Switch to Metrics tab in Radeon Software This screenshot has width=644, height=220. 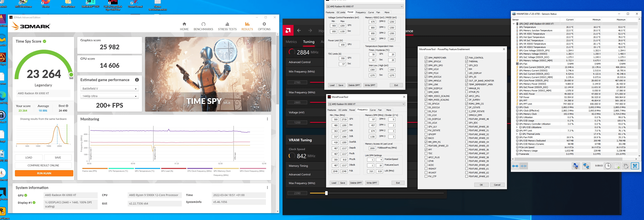tap(291, 42)
